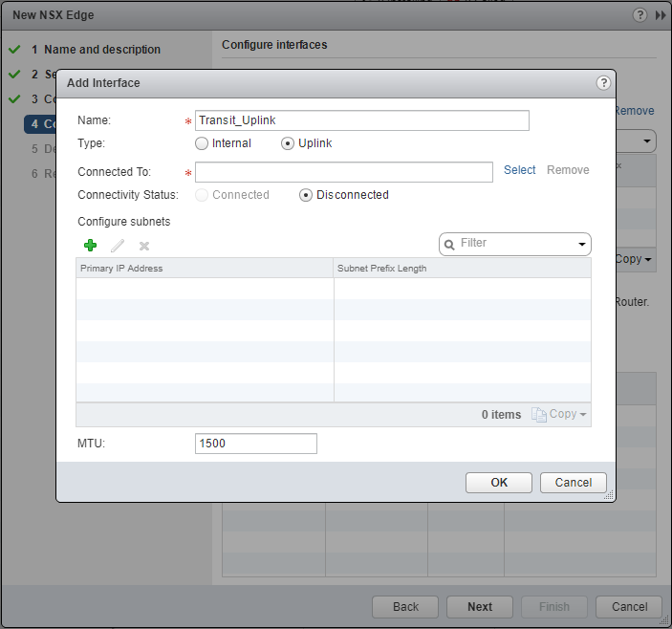
Task: Click the pencil edit subnet icon
Action: click(x=118, y=246)
